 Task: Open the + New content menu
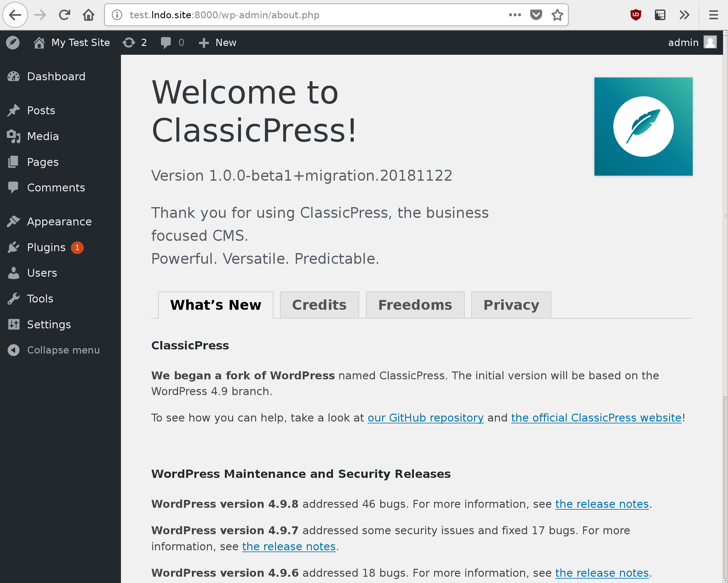(x=218, y=42)
